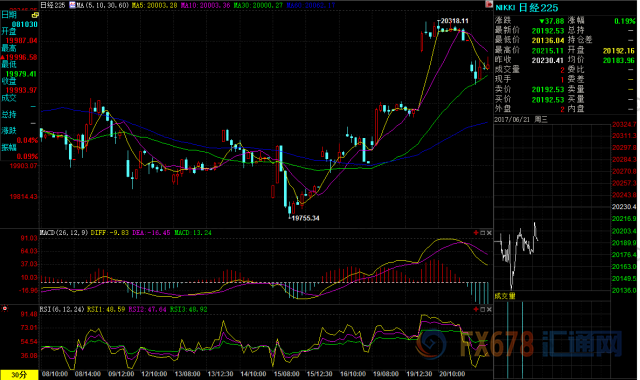Screen dimensions: 640x380
Task: Close the MACD indicator panel
Action: [x=489, y=233]
